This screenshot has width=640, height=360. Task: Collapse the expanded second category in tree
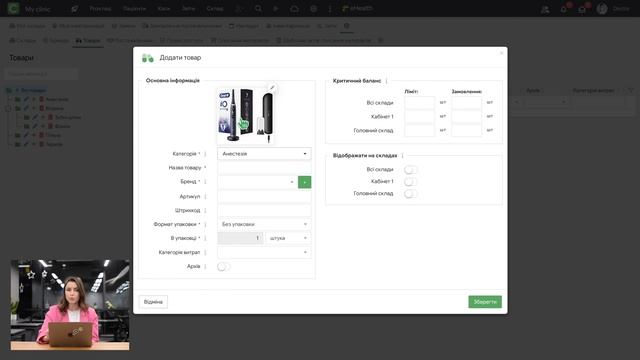[x=9, y=108]
